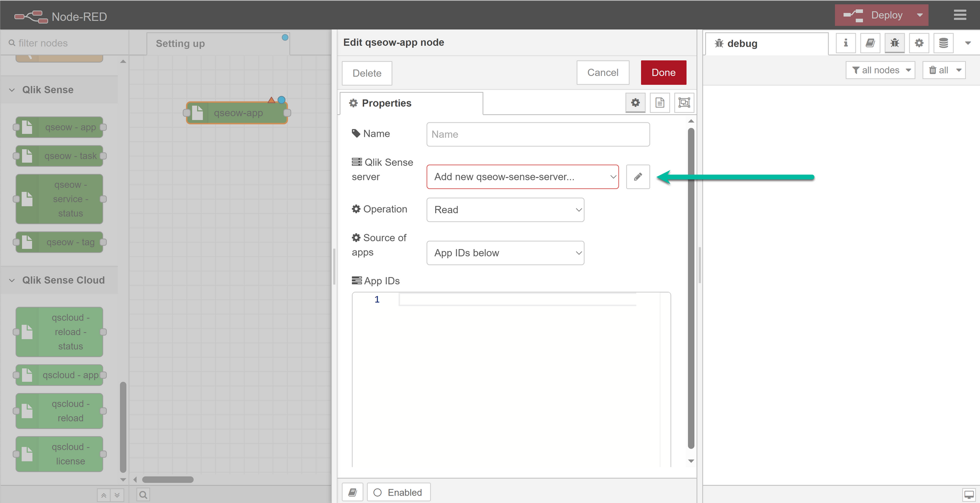Image resolution: width=980 pixels, height=503 pixels.
Task: Expand all palette categories icon
Action: point(117,495)
